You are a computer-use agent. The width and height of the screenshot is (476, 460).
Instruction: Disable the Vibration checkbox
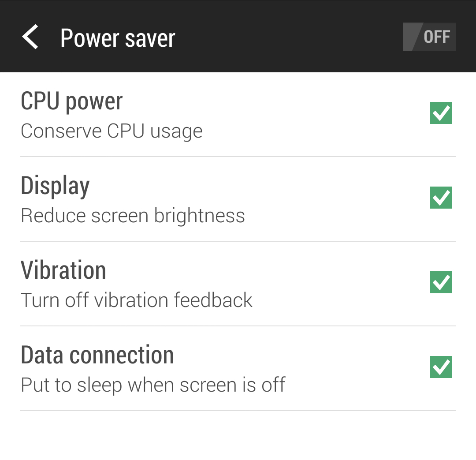point(441,282)
